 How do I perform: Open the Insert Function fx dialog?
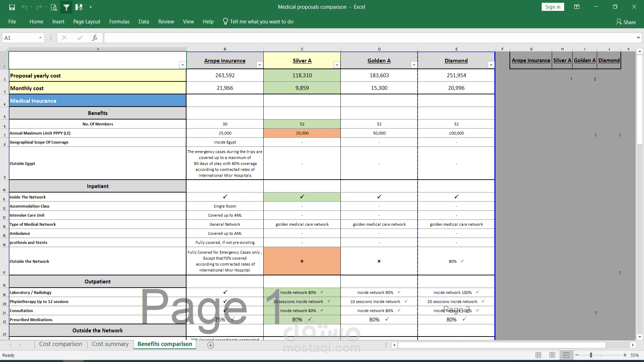click(95, 38)
